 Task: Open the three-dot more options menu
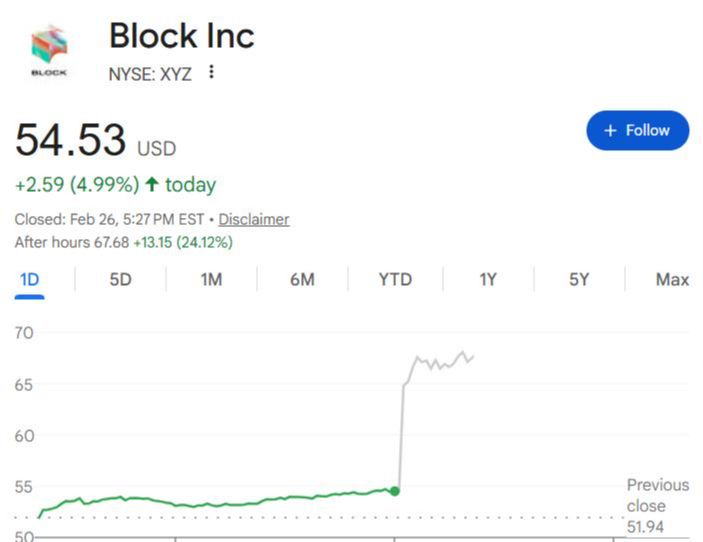coord(211,72)
